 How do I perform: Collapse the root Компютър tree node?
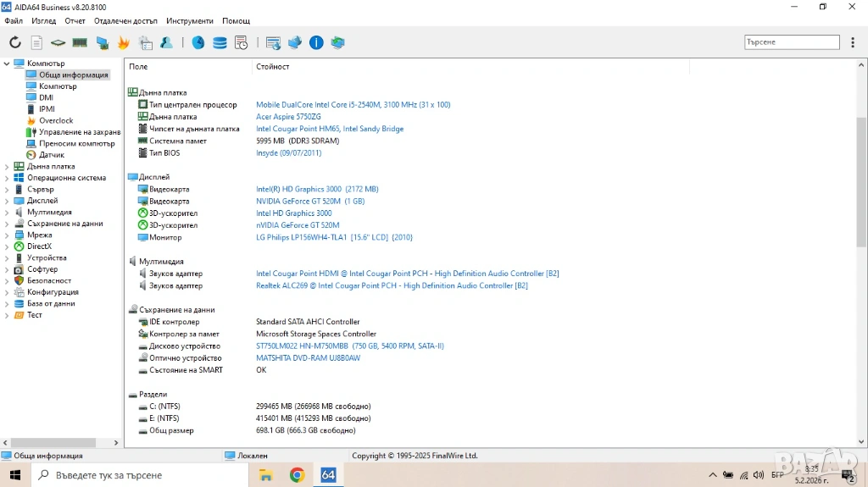point(7,64)
